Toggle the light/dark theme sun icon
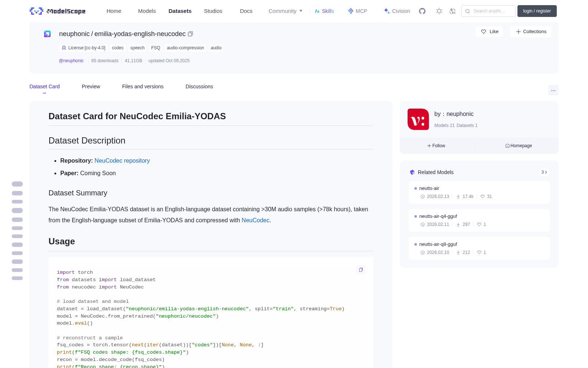 [x=439, y=11]
